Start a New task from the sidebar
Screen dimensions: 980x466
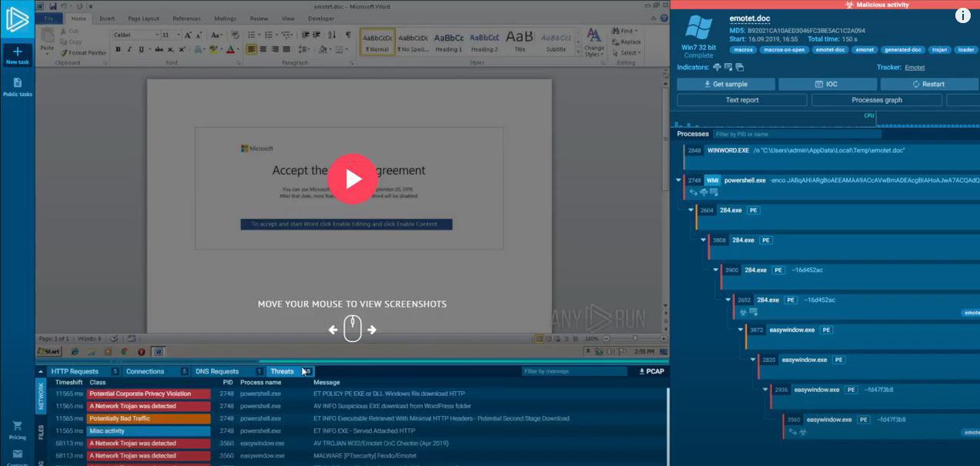(x=17, y=55)
